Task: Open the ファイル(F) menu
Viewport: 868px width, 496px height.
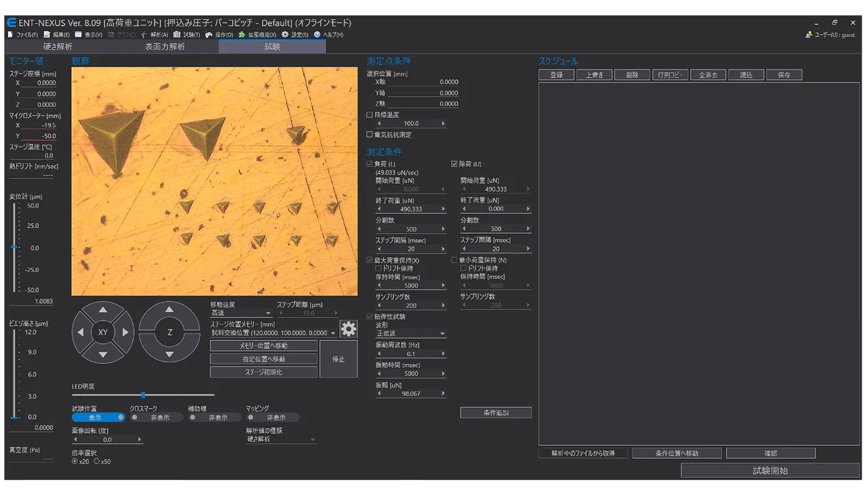Action: (x=23, y=35)
